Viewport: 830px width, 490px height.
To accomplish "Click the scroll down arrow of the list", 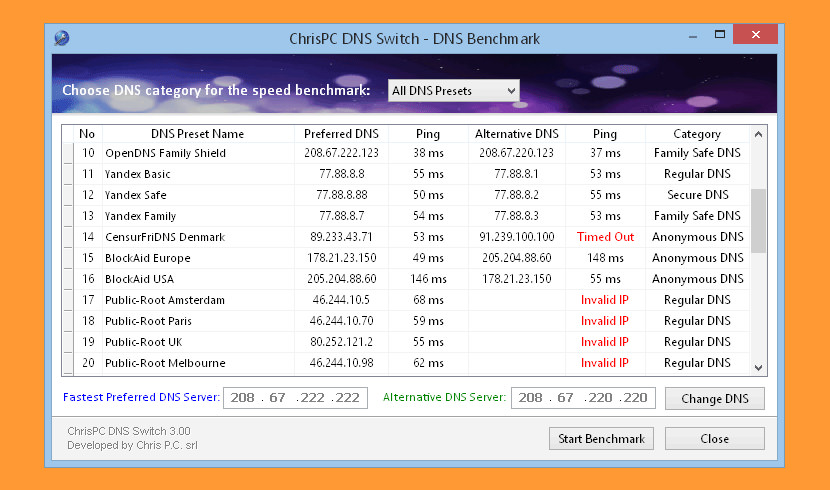I will tap(758, 368).
